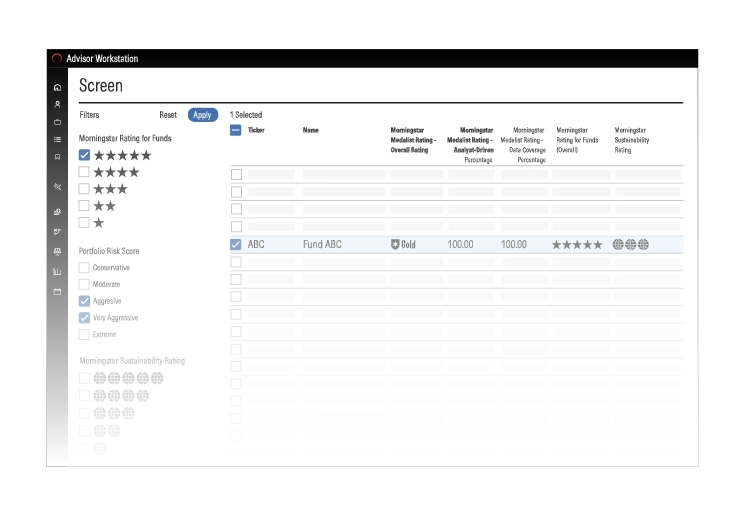Sort by Morningstar Sustainability Rating column

point(631,140)
